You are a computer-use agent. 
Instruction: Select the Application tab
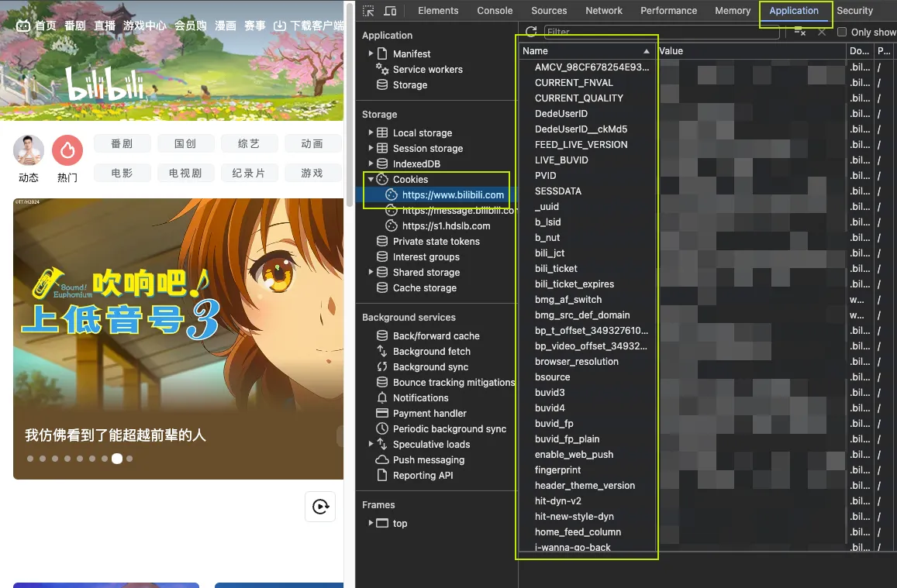pos(793,11)
